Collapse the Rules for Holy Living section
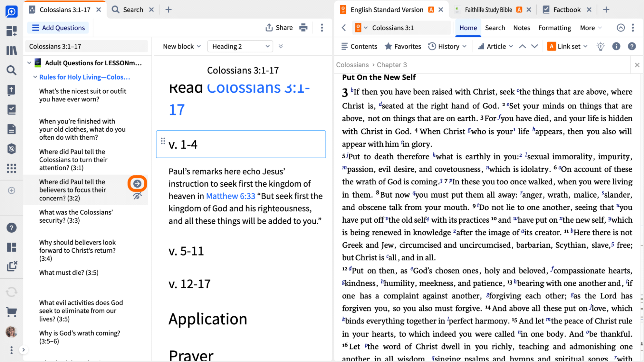 pyautogui.click(x=35, y=77)
